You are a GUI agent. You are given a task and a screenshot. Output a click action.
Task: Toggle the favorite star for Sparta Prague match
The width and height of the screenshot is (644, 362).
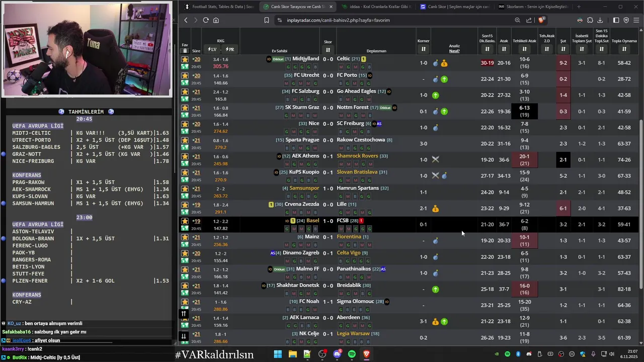[x=185, y=140]
